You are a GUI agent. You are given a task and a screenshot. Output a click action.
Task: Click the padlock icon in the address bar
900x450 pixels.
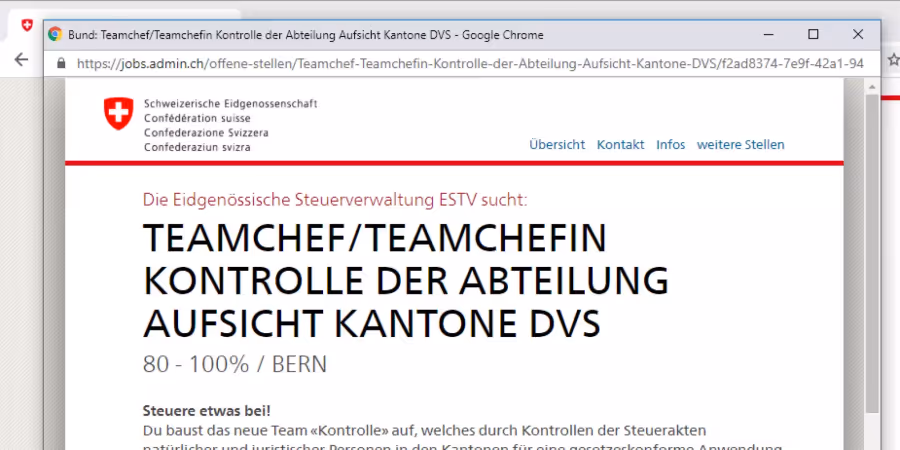click(x=61, y=64)
